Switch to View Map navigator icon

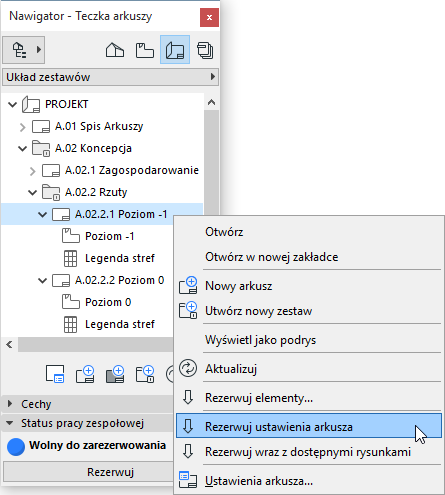145,50
